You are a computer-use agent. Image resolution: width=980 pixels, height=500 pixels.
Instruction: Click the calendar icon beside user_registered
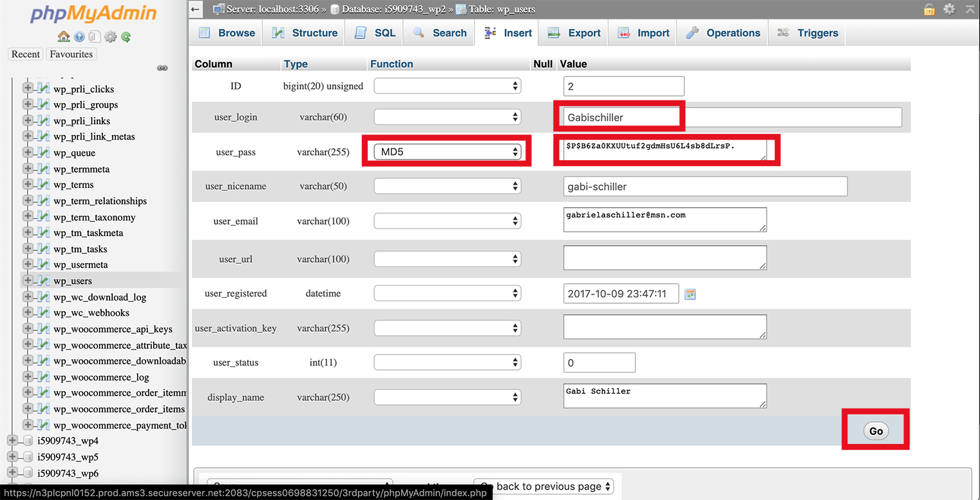click(690, 294)
